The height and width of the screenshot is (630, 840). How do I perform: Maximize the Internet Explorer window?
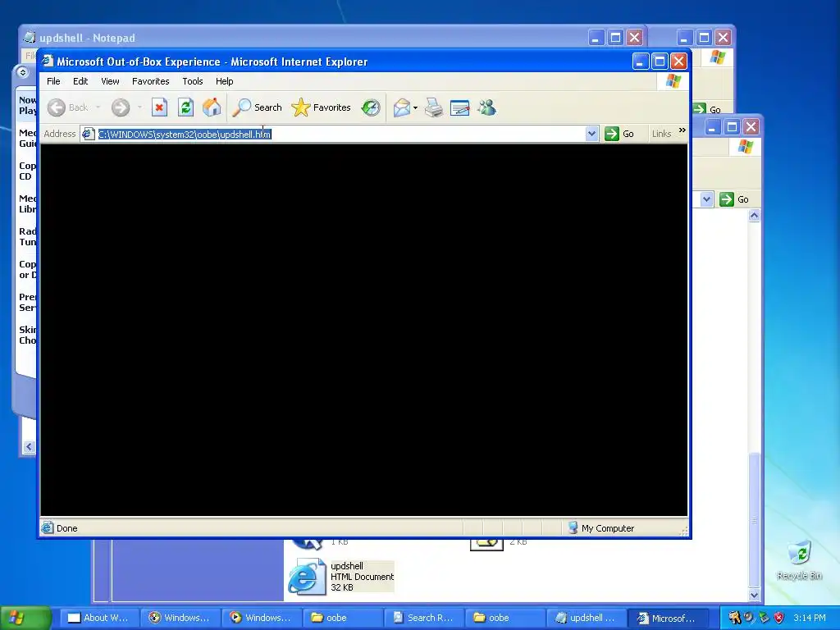tap(660, 61)
